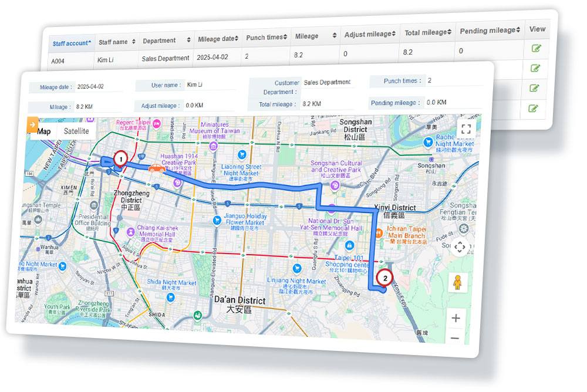Open the Liaoning Street Night Market pin
The width and height of the screenshot is (587, 392).
tap(242, 154)
